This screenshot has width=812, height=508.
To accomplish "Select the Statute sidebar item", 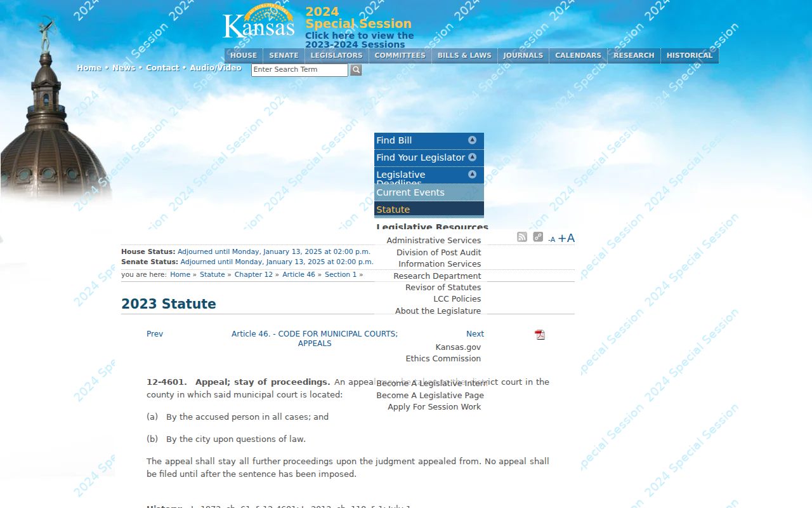I will click(429, 210).
